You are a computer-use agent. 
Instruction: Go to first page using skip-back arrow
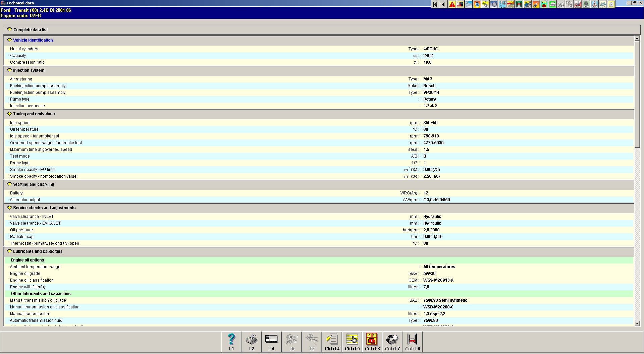click(x=435, y=4)
